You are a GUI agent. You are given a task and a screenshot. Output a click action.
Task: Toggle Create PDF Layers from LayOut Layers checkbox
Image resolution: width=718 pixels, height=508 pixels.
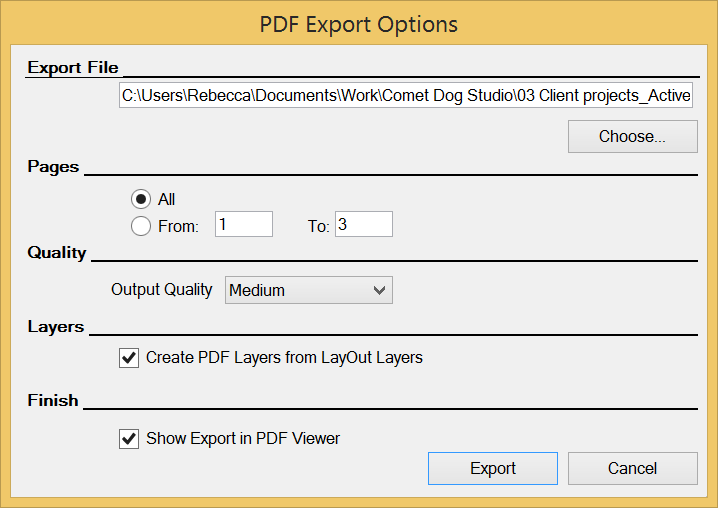point(129,357)
